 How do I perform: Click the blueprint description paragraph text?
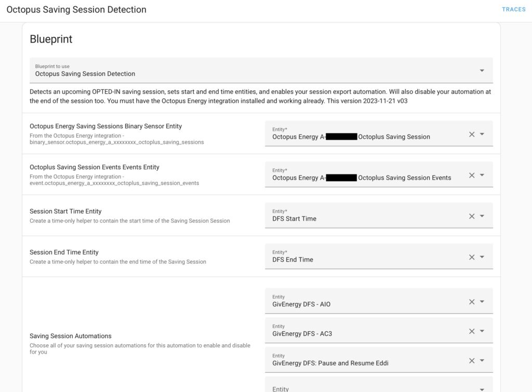(260, 96)
